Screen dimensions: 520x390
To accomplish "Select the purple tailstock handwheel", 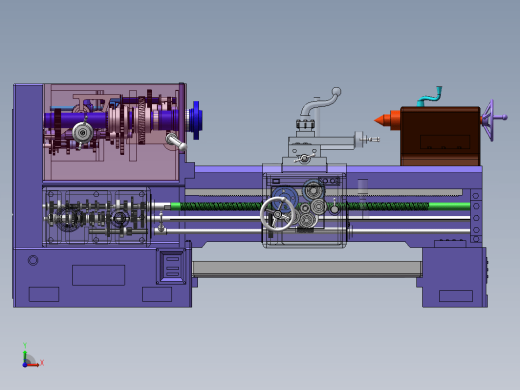I will click(x=493, y=120).
